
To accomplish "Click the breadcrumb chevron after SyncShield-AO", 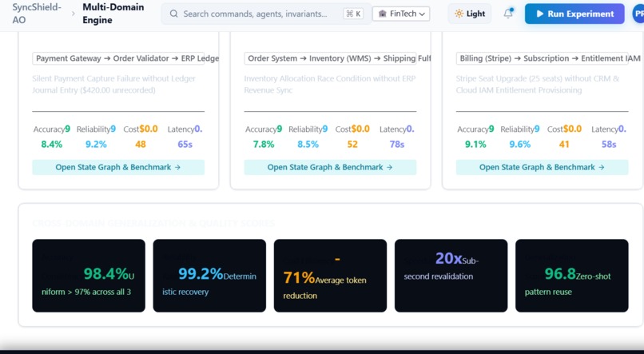I will click(x=73, y=14).
